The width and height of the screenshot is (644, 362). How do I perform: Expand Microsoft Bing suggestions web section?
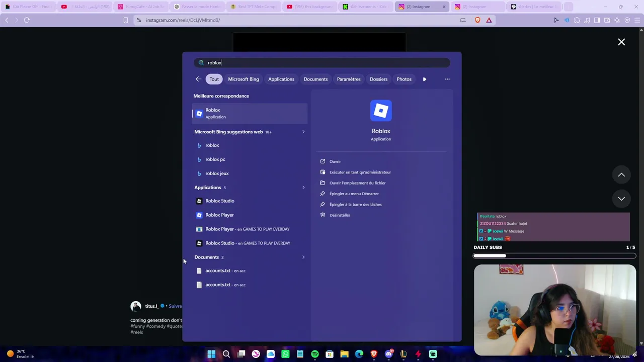pos(303,132)
